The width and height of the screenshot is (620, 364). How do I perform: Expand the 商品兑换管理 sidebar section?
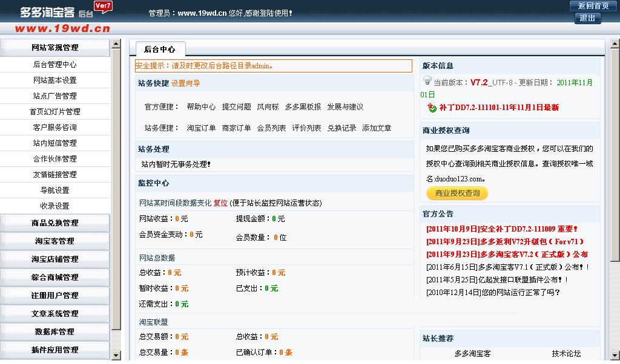(x=55, y=223)
